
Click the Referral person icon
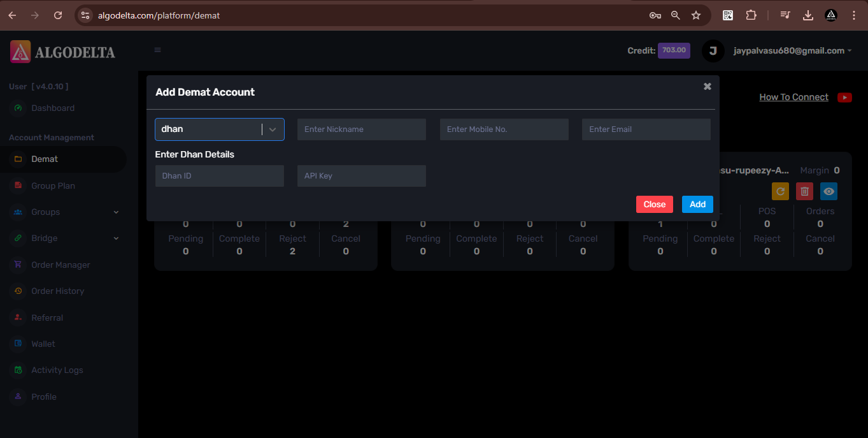[18, 318]
